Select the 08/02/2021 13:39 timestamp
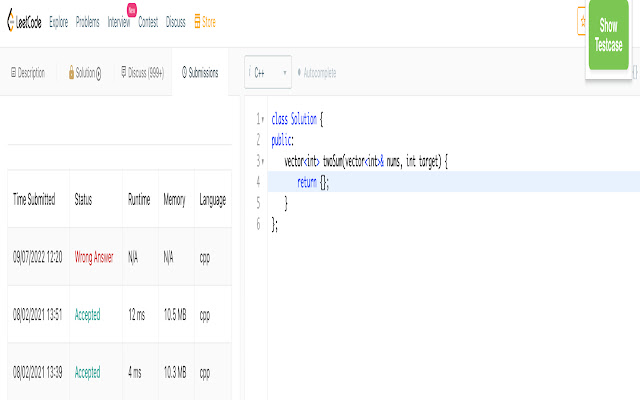The height and width of the screenshot is (400, 640). [x=38, y=372]
